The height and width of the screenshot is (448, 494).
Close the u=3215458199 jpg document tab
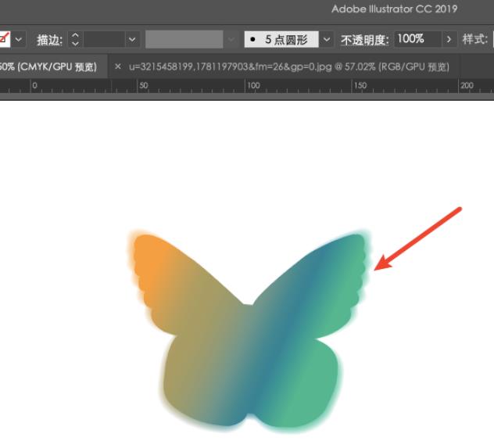(x=117, y=66)
